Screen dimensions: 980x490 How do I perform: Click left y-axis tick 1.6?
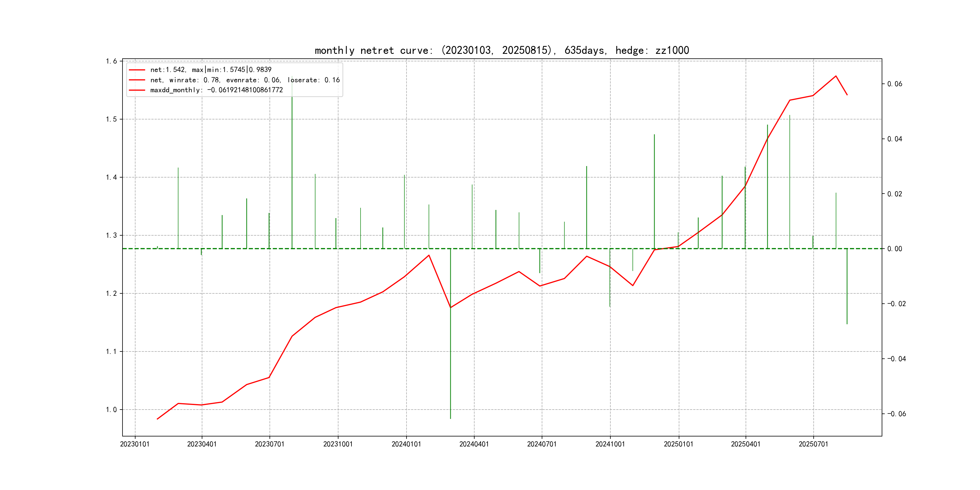click(x=111, y=61)
